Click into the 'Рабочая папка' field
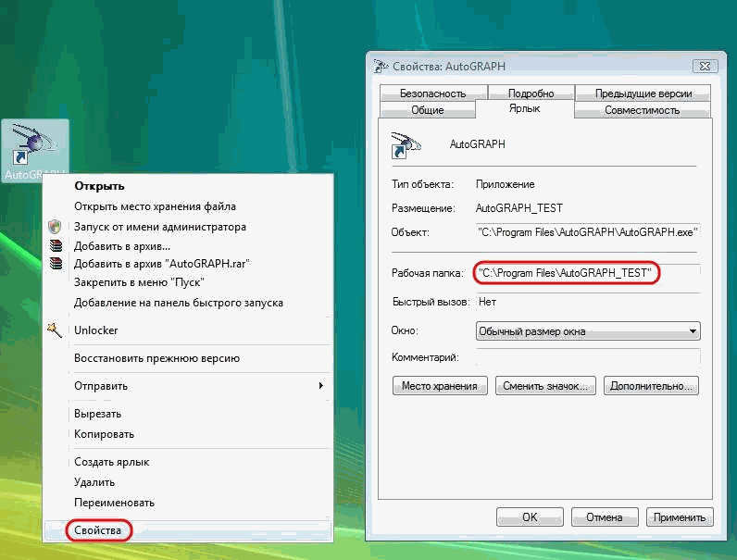737x560 pixels. pyautogui.click(x=586, y=273)
